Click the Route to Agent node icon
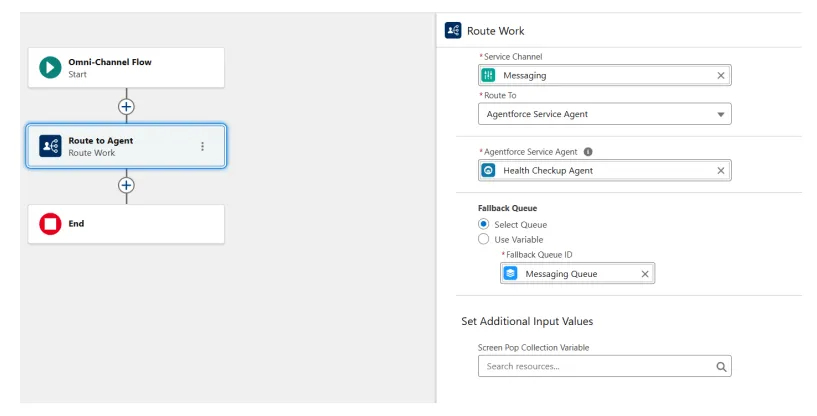This screenshot has width=817, height=416. coord(50,146)
